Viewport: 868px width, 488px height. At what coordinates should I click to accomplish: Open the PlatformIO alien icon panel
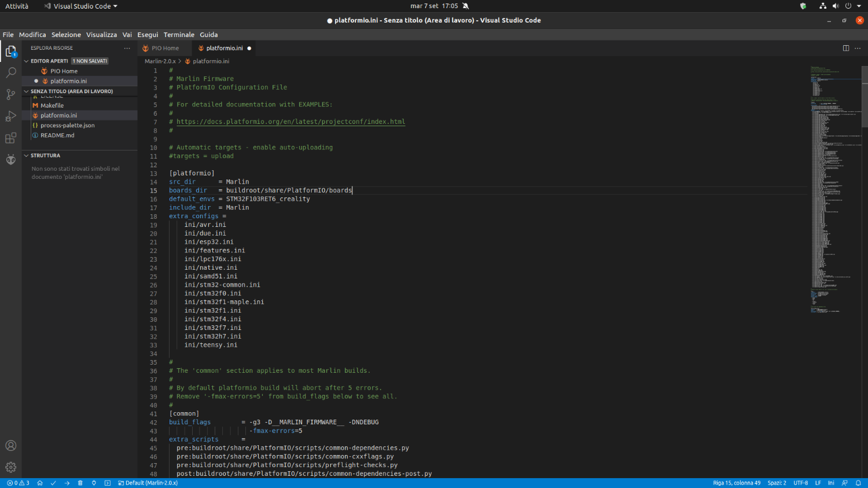pos(11,160)
